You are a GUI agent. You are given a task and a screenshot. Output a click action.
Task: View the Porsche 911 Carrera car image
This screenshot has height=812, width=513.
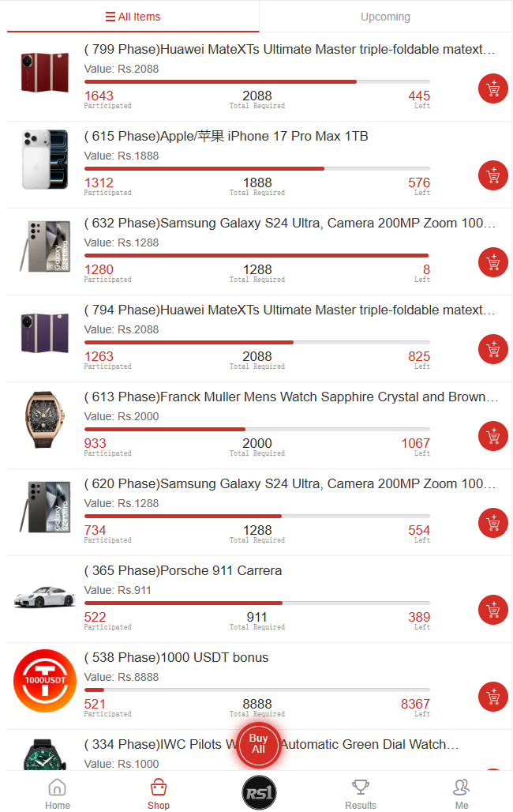(x=45, y=597)
